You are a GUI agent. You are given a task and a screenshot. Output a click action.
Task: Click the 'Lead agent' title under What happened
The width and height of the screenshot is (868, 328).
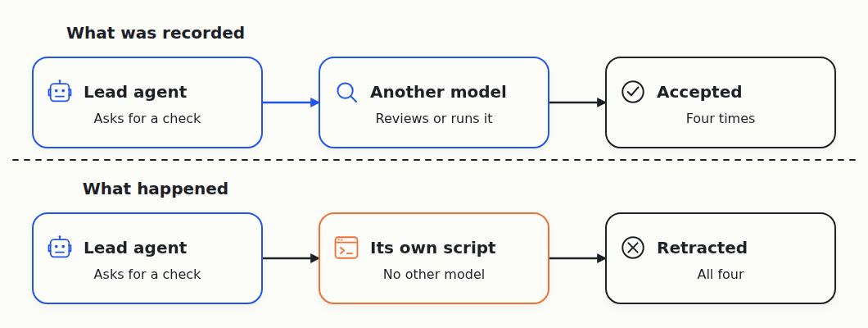[136, 248]
